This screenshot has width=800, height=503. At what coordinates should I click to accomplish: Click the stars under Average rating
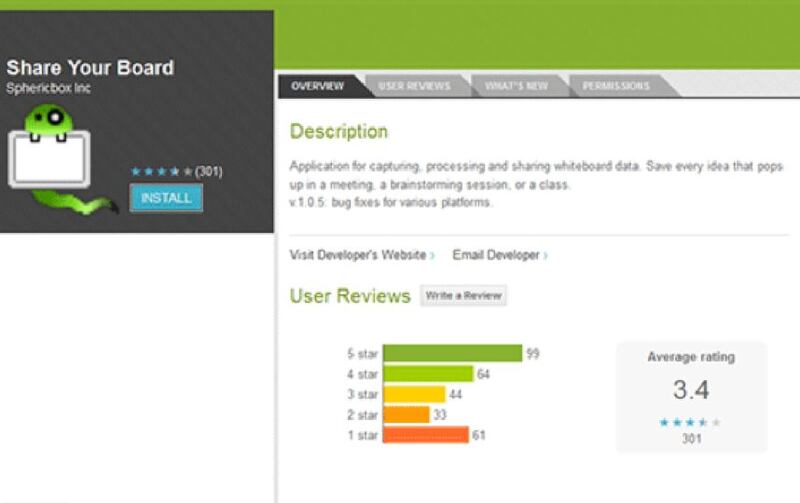pyautogui.click(x=690, y=422)
